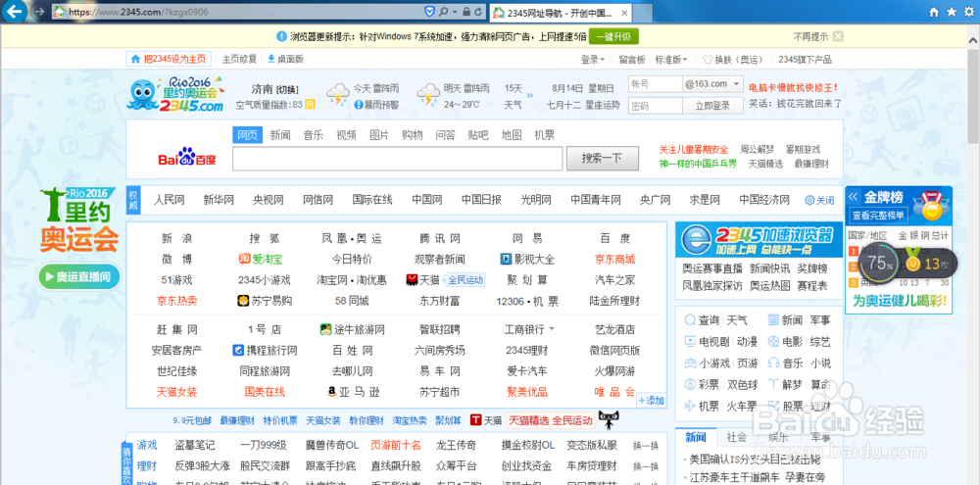The image size is (980, 485).
Task: Close the update notification bar
Action: [x=838, y=37]
